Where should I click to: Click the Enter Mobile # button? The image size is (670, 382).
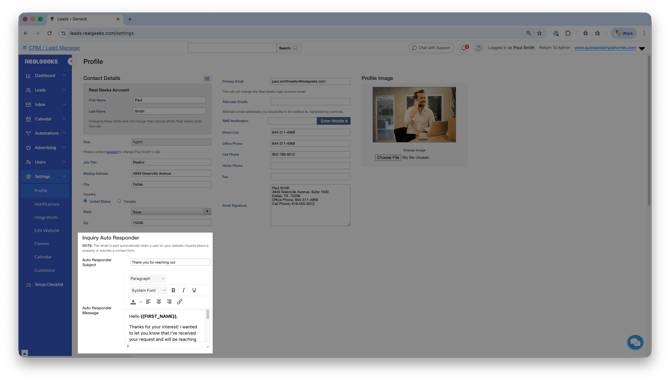coord(334,121)
